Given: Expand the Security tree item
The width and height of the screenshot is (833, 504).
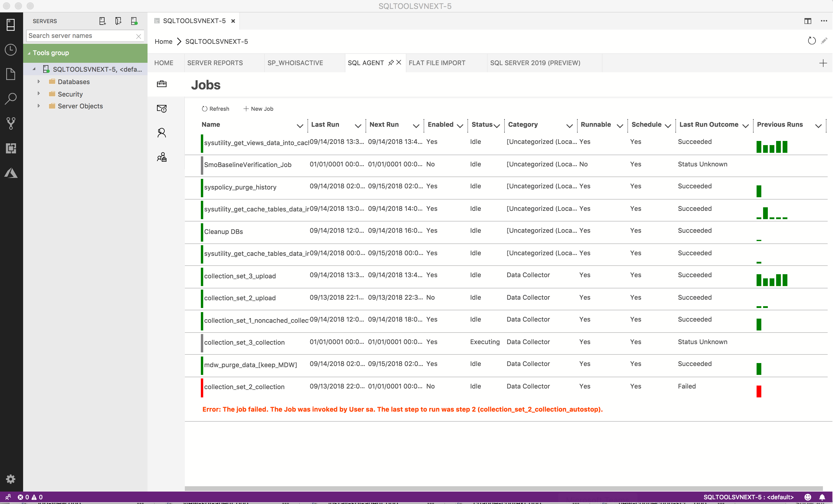Looking at the screenshot, I should [x=38, y=94].
